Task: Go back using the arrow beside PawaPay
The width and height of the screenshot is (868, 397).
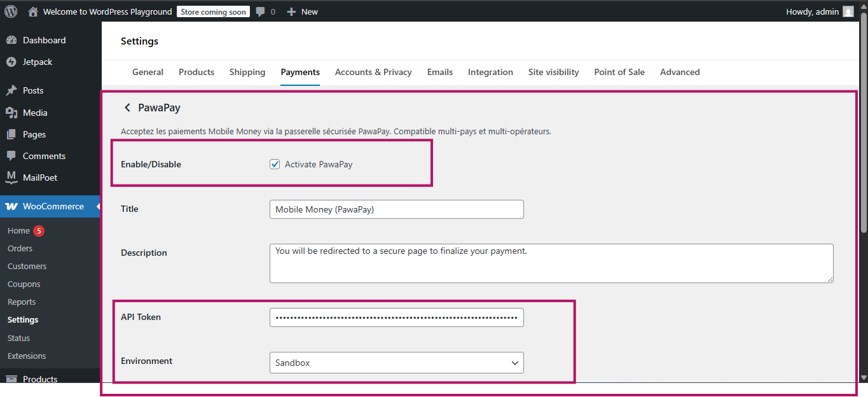Action: click(x=127, y=108)
